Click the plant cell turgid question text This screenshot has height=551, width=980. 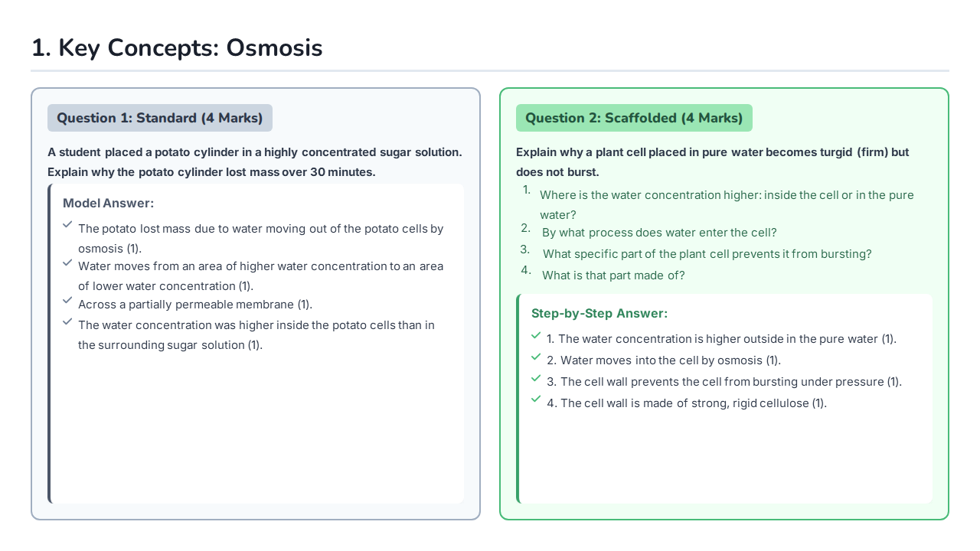tap(713, 161)
